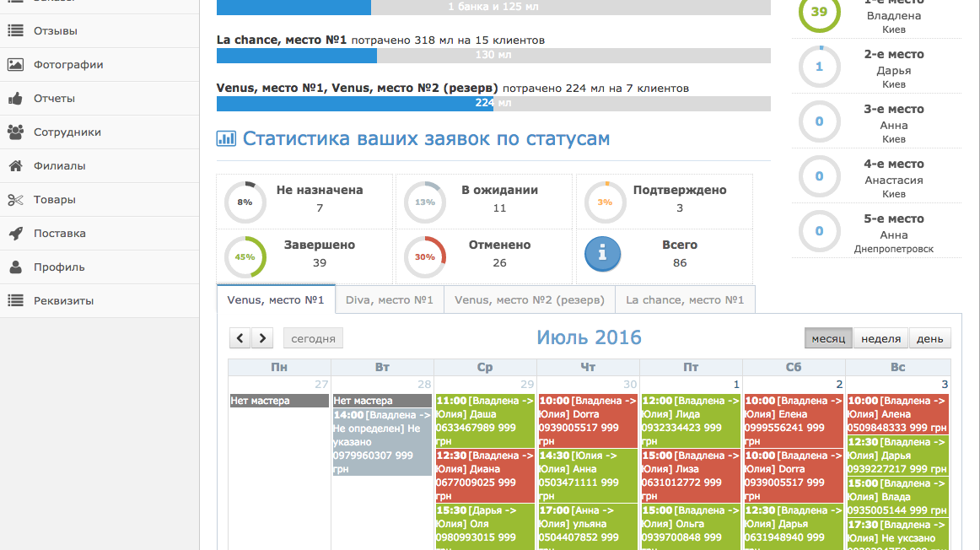Open Сотрудники via the people icon
Viewport: 980px width, 550px height.
click(x=16, y=132)
